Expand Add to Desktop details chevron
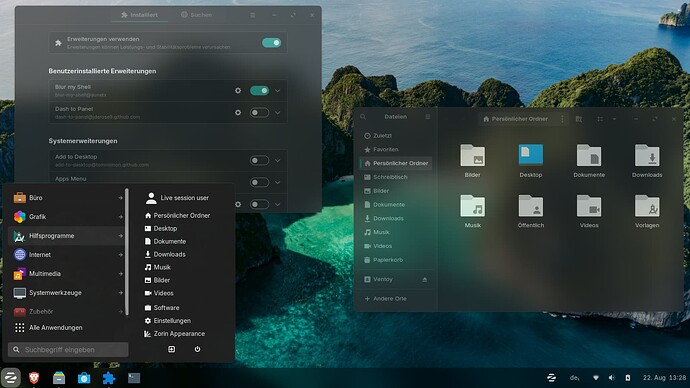 point(278,161)
